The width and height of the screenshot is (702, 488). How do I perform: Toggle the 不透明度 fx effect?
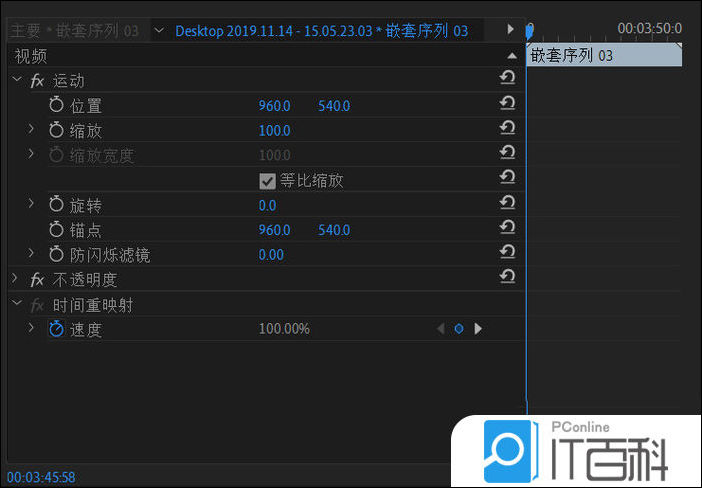37,280
